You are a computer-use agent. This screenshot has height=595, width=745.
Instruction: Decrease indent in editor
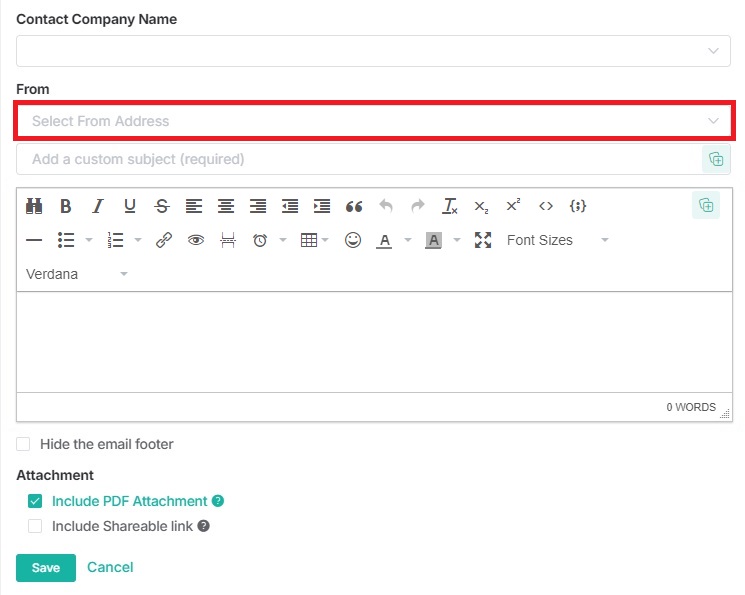290,206
